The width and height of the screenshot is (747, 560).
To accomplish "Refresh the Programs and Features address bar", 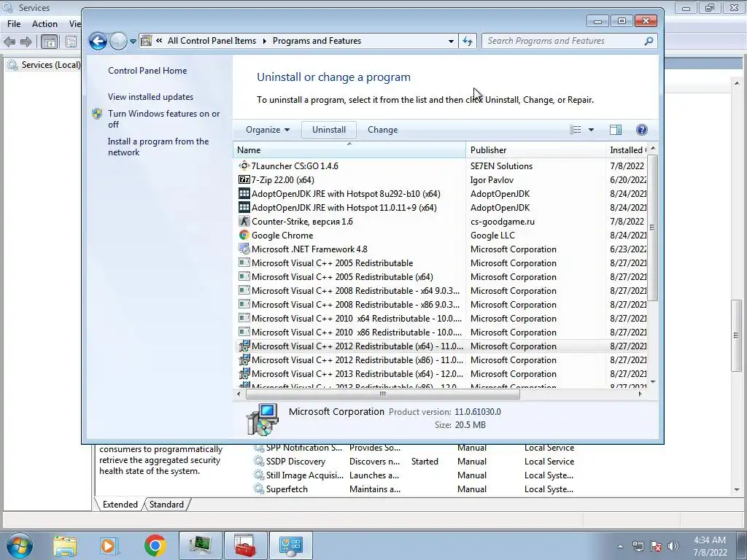I will click(468, 41).
